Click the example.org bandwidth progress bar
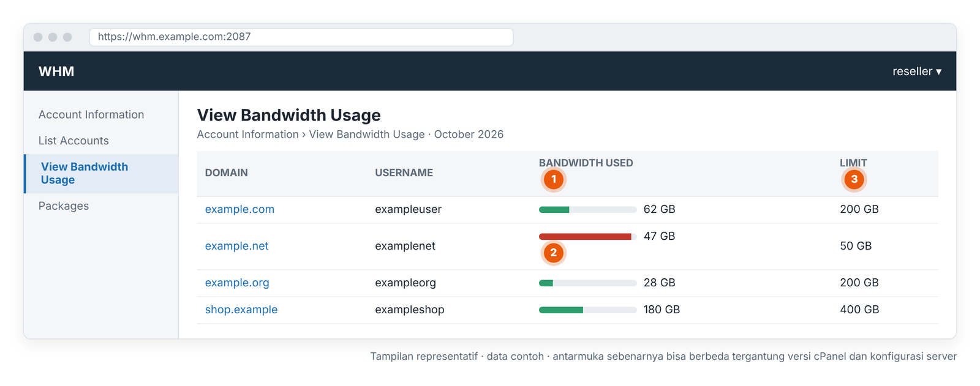Viewport: 980px width, 386px height. point(588,283)
